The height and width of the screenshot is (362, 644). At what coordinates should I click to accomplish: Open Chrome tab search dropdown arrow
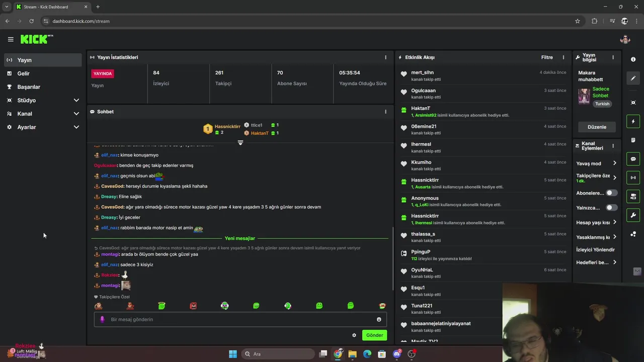pos(7,7)
